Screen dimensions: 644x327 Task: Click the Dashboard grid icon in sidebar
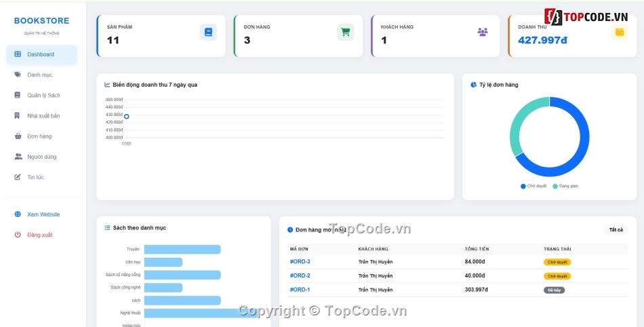click(18, 54)
